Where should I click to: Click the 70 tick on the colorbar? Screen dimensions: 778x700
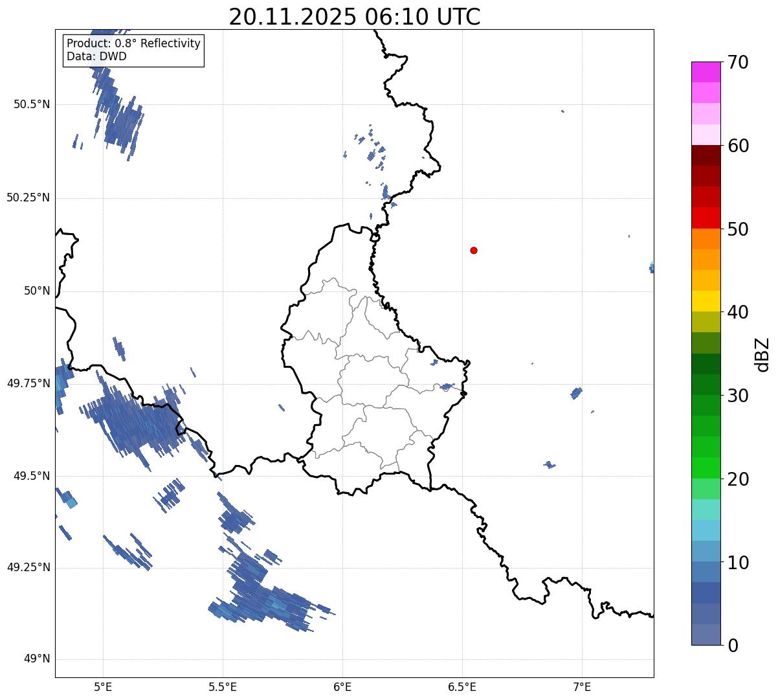tap(738, 62)
